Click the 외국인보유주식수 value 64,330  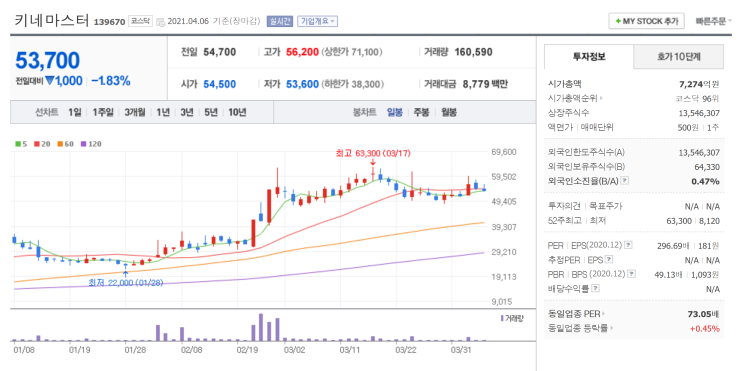707,167
